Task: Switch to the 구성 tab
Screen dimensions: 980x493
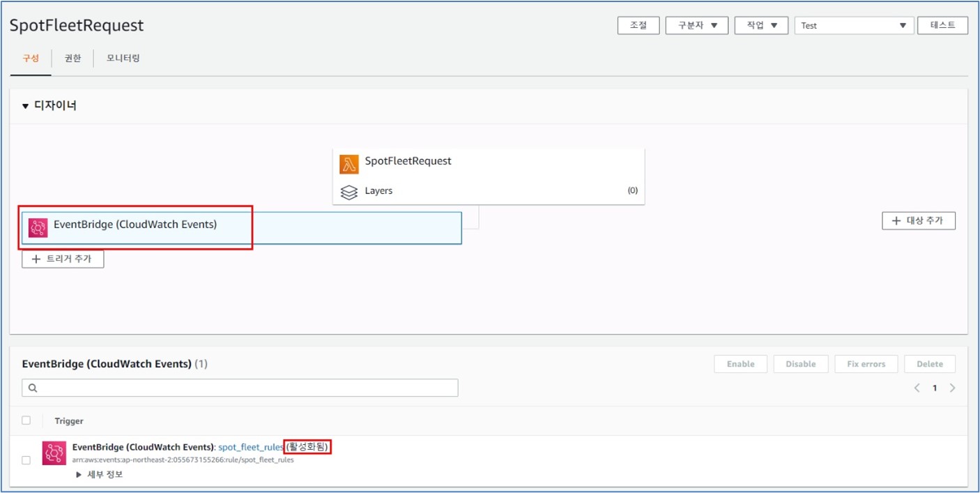Action: pyautogui.click(x=31, y=59)
